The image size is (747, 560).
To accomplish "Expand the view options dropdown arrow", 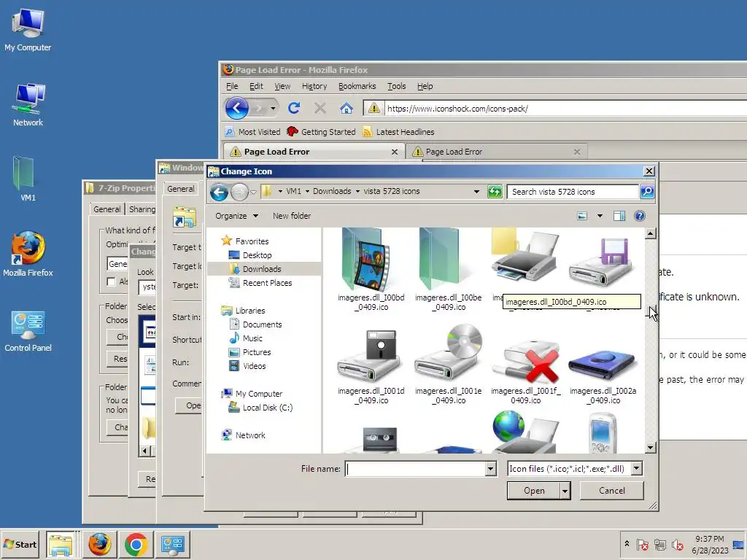I will coord(600,216).
